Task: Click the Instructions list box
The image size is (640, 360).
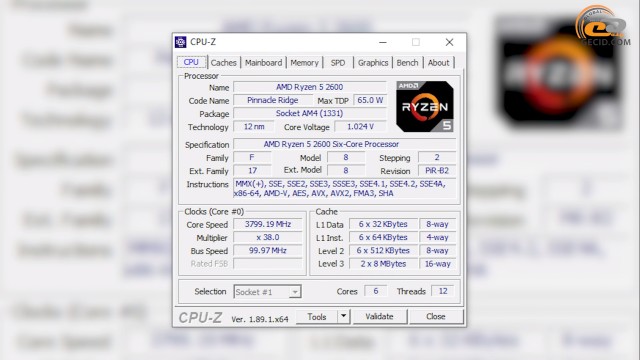Action: tap(344, 189)
